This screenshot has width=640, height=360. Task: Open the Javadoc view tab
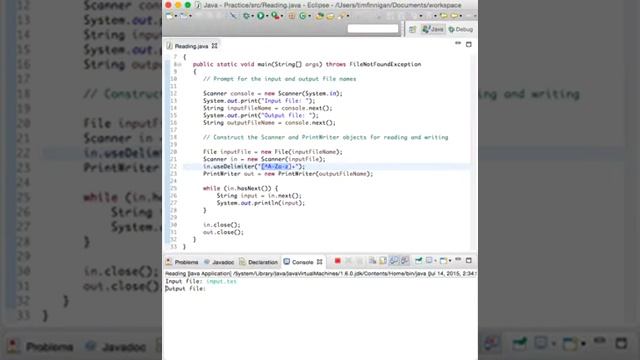[x=219, y=262]
